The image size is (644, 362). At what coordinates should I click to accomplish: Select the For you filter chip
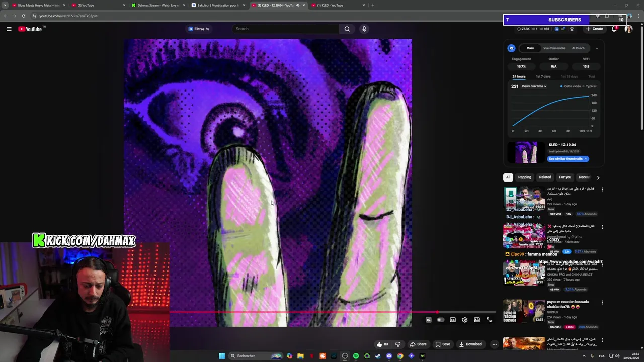tap(565, 177)
